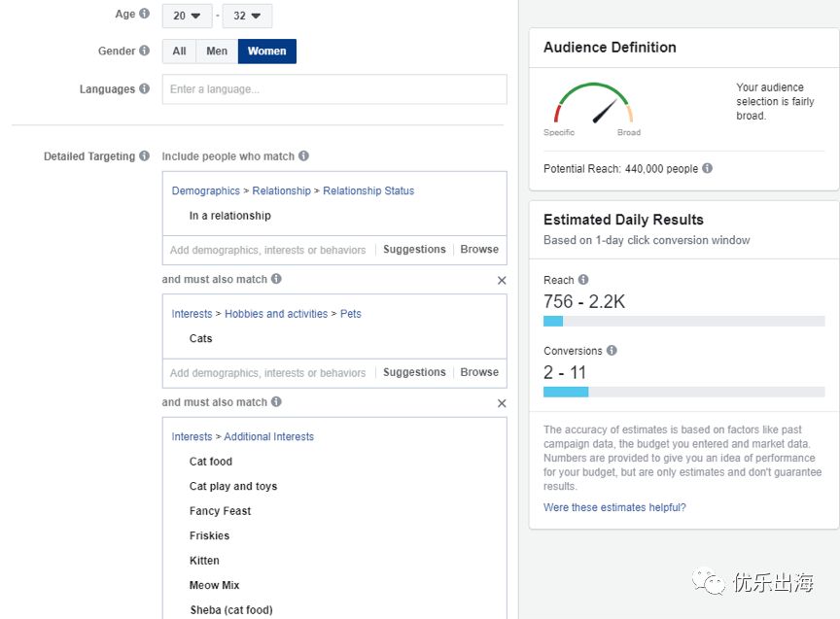Viewport: 840px width, 619px height.
Task: Select Women gender option
Action: tap(266, 52)
